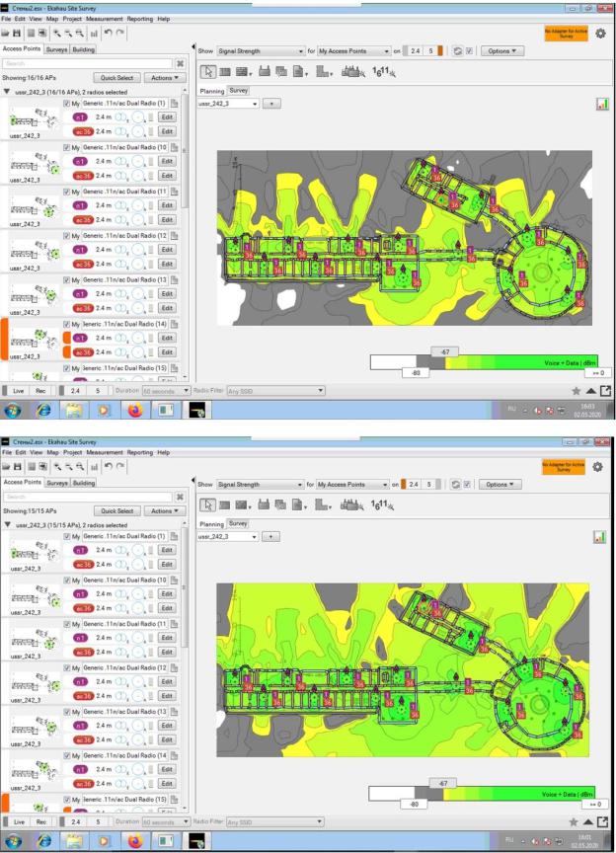Select the wall drawing tool in top window
The height and width of the screenshot is (853, 616).
point(225,72)
